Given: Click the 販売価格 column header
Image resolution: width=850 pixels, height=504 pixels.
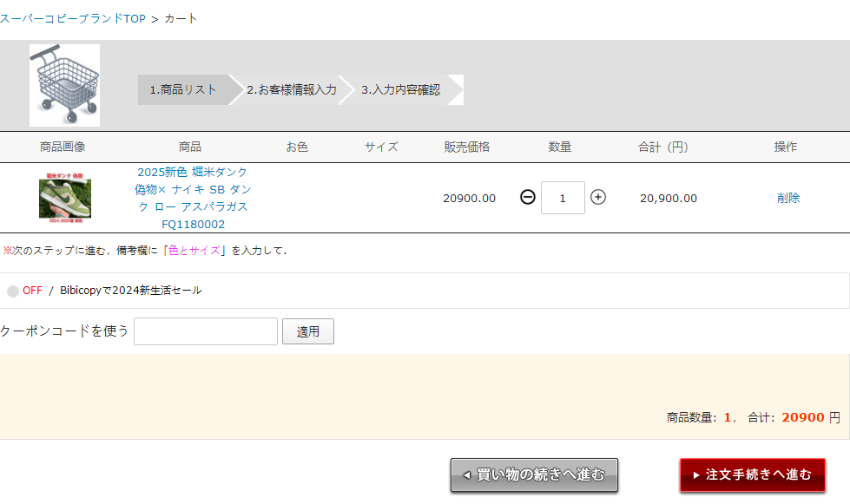Looking at the screenshot, I should pos(467,147).
